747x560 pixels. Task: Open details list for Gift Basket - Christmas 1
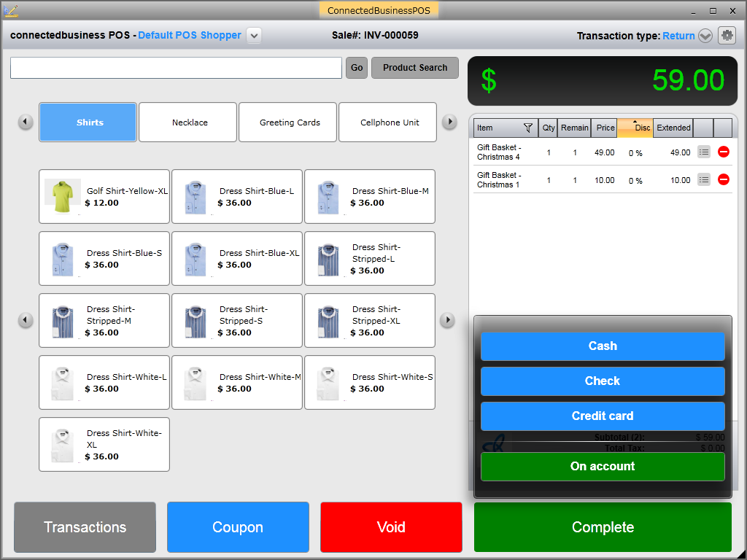703,179
